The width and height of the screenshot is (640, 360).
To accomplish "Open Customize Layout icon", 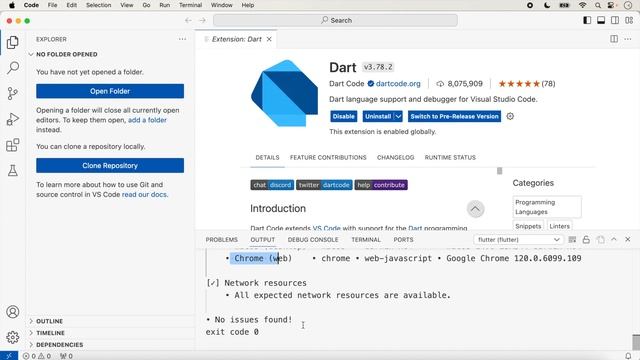I will [x=629, y=20].
